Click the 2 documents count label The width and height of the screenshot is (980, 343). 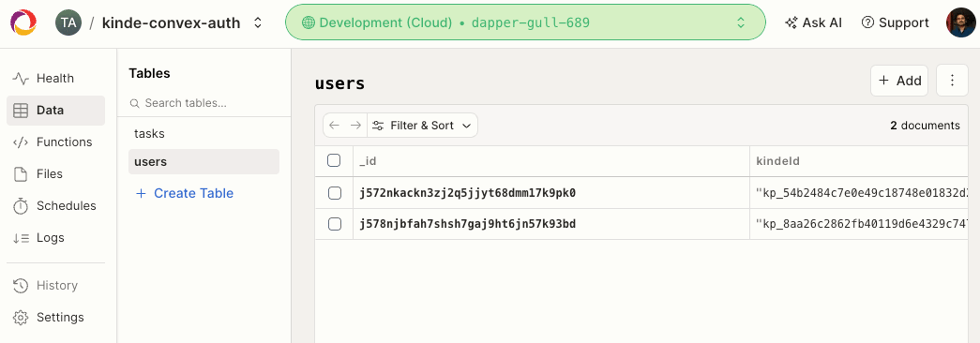point(925,126)
